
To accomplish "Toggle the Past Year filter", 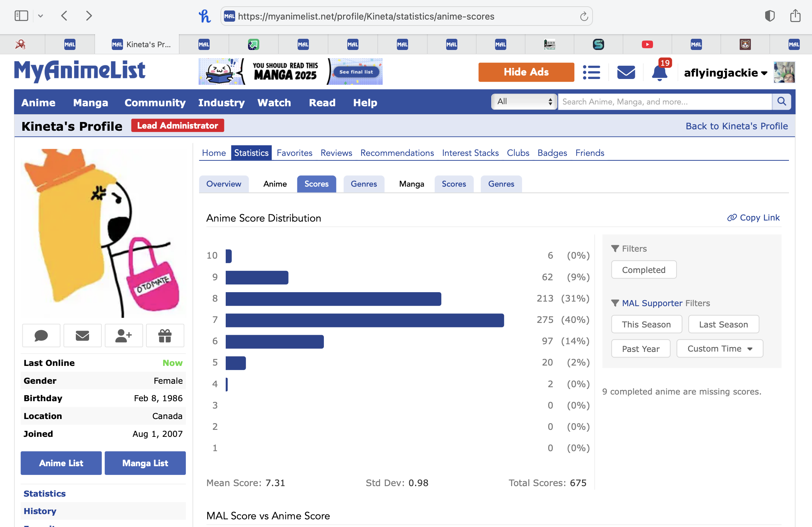I will tap(640, 349).
